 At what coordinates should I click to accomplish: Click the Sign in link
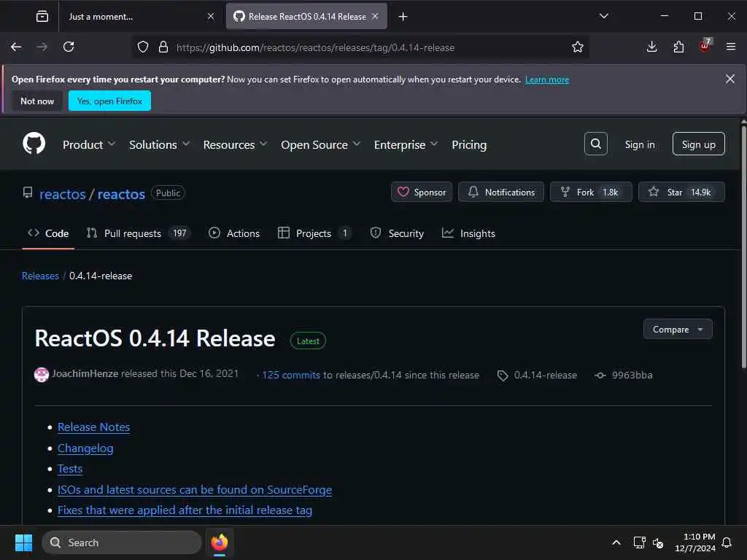point(639,144)
